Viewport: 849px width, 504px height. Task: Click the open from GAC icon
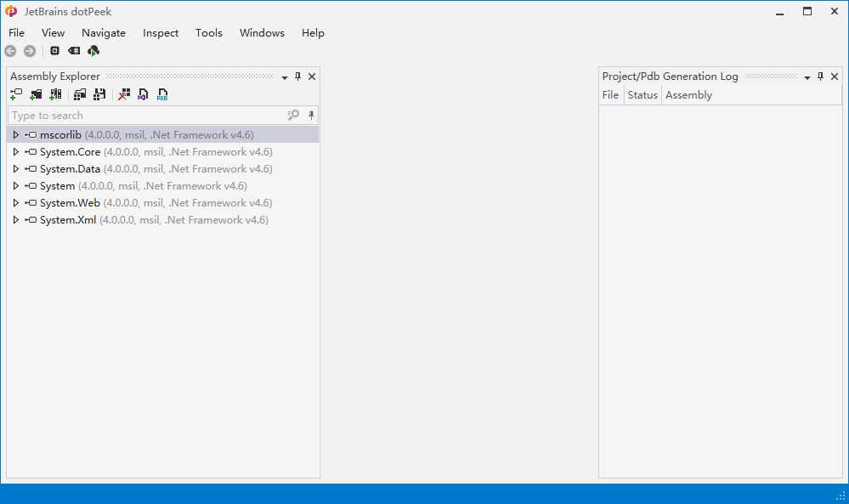[x=55, y=94]
